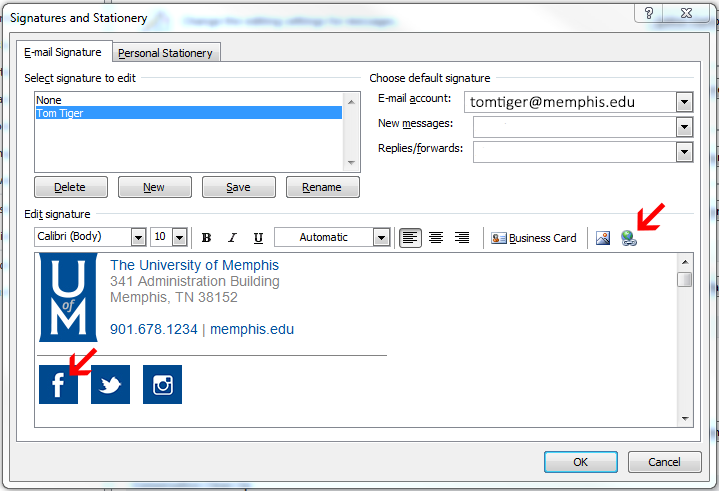Toggle bold formatting

[207, 238]
